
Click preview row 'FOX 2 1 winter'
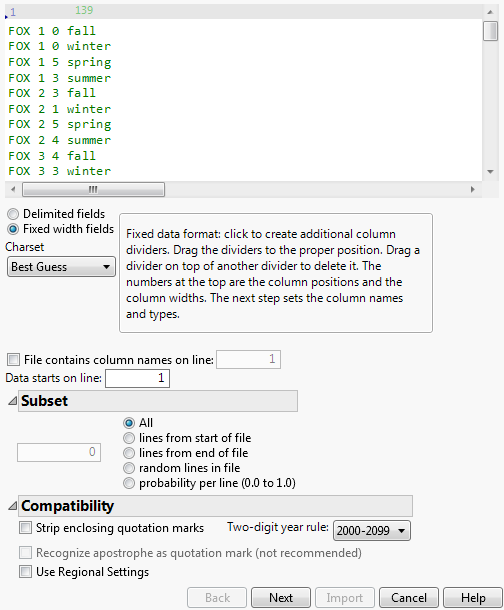tap(60, 109)
